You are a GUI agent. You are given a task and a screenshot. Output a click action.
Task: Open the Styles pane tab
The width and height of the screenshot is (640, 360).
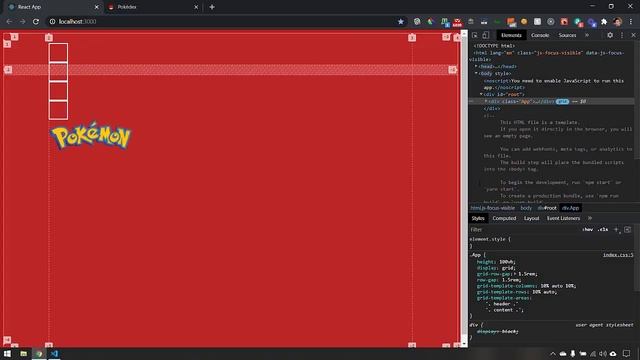tap(478, 218)
